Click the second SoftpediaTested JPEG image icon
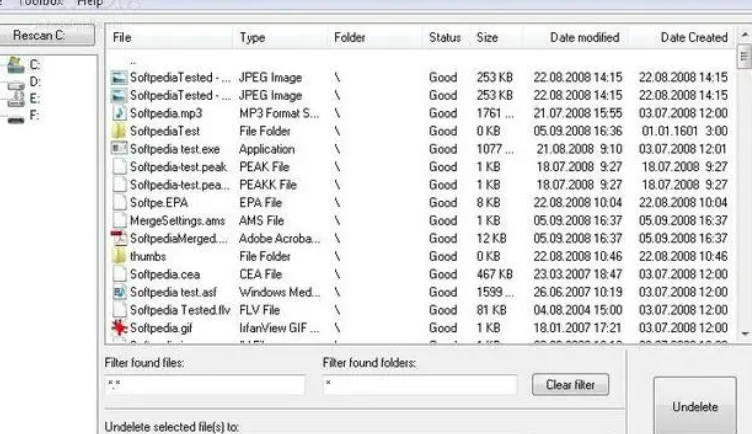The image size is (752, 434). click(118, 95)
